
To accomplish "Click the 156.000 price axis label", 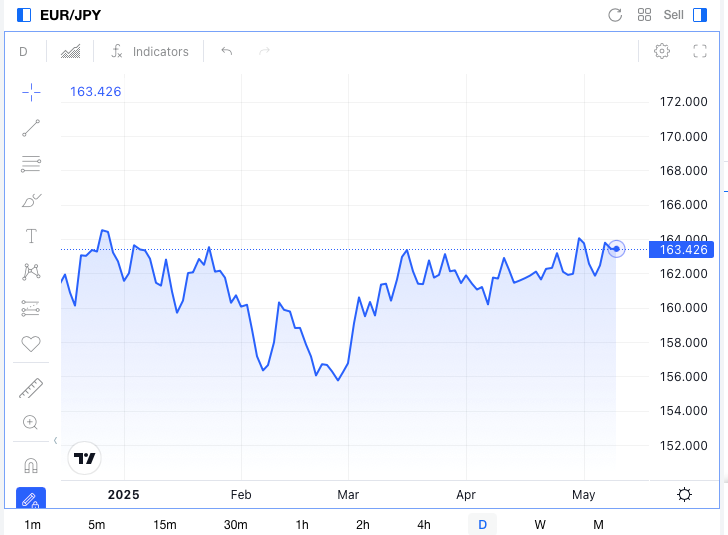I will [683, 377].
